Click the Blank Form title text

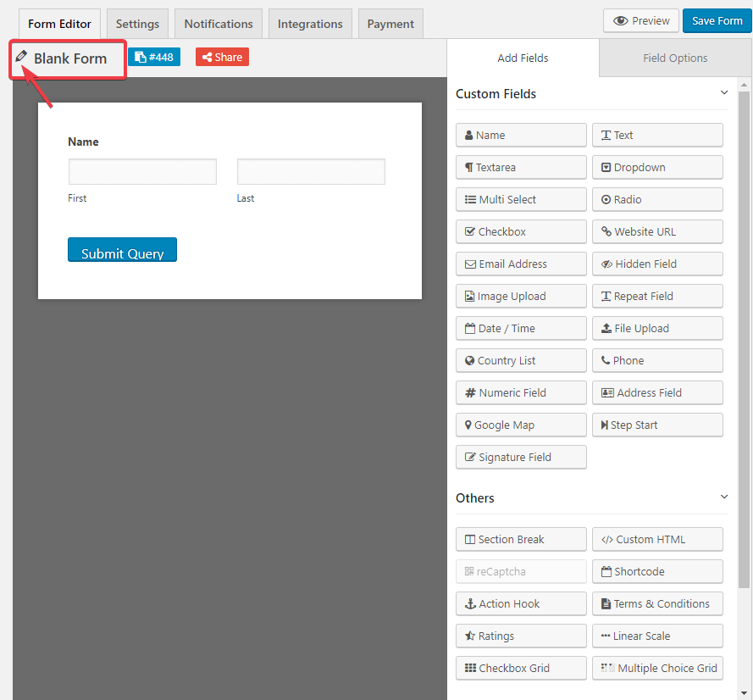[70, 58]
